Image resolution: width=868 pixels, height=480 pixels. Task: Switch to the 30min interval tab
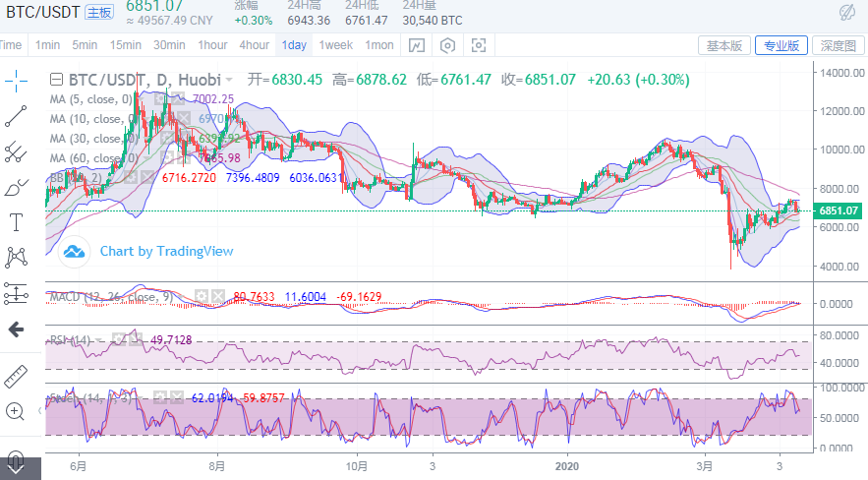(x=169, y=45)
